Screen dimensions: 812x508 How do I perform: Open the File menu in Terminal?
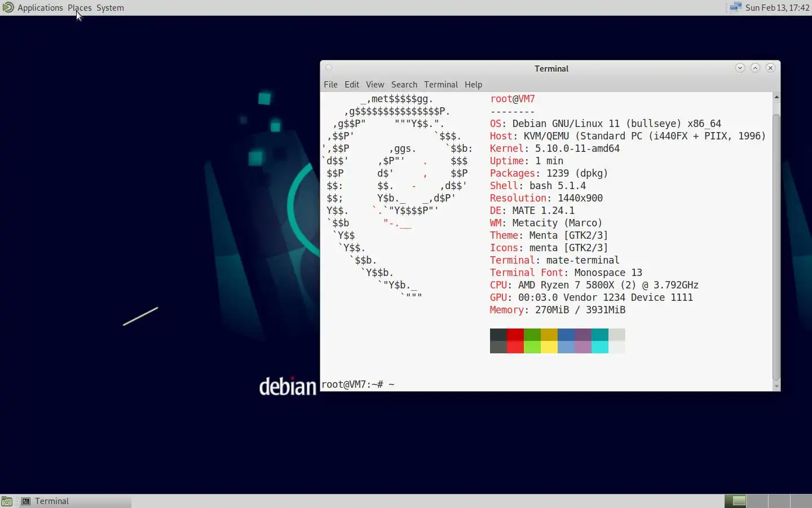pyautogui.click(x=330, y=85)
